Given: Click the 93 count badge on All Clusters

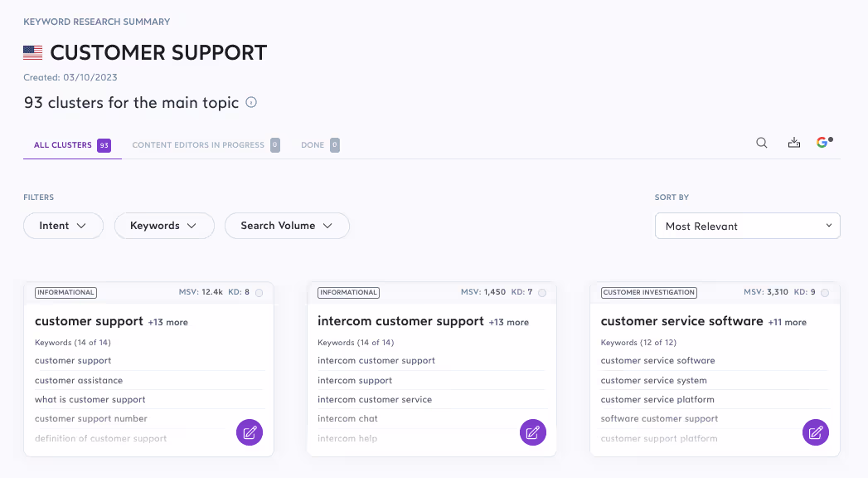Looking at the screenshot, I should 104,145.
